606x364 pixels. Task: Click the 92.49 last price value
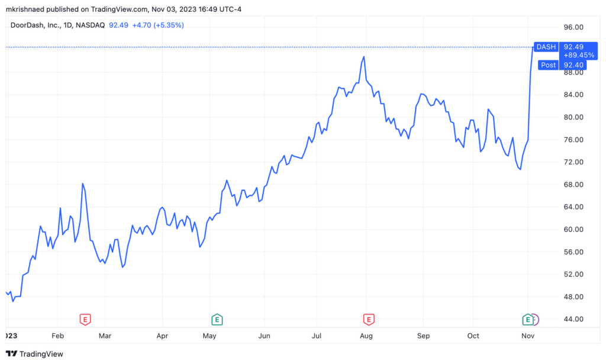click(x=118, y=25)
